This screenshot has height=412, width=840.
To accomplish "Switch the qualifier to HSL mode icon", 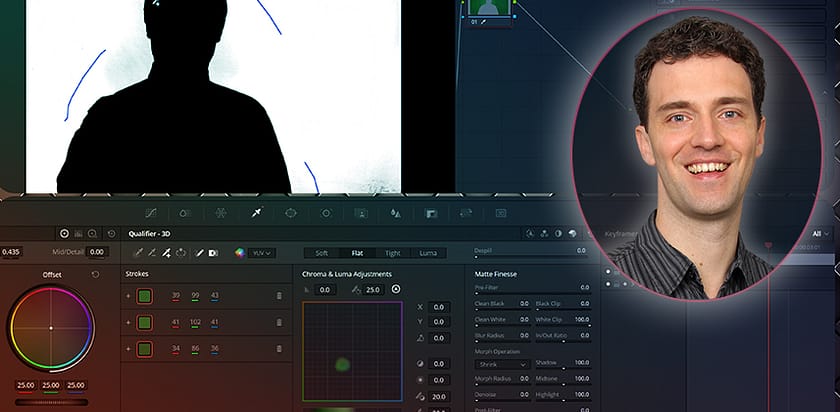I will coord(530,234).
